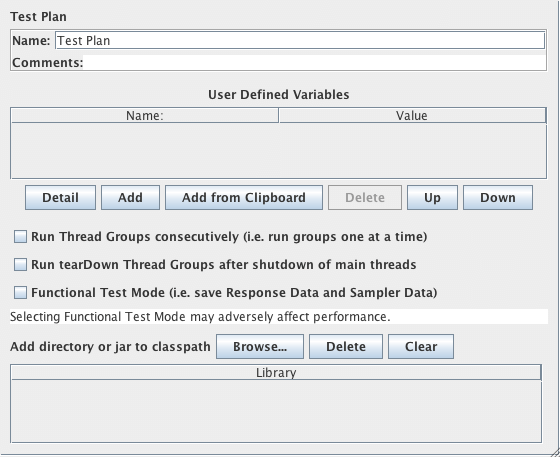Image resolution: width=560 pixels, height=457 pixels.
Task: Enable Run Thread Groups consecutively checkbox
Action: point(20,237)
